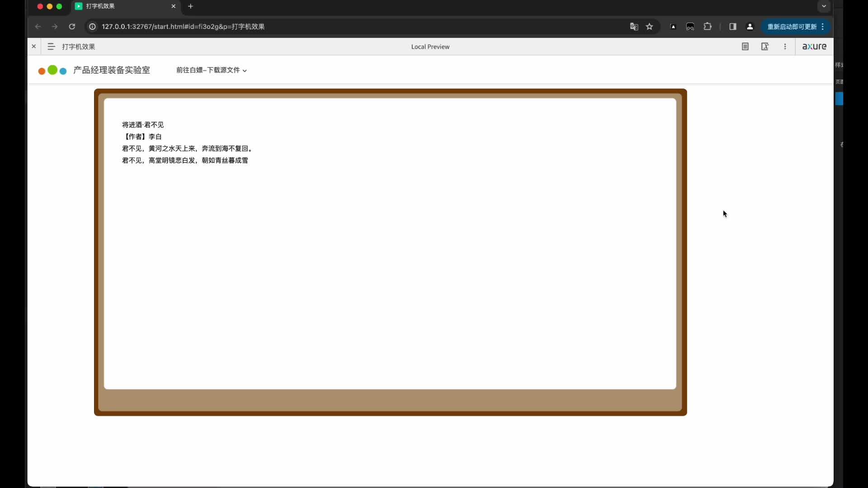Close the Axure preview toolbar

(34, 47)
